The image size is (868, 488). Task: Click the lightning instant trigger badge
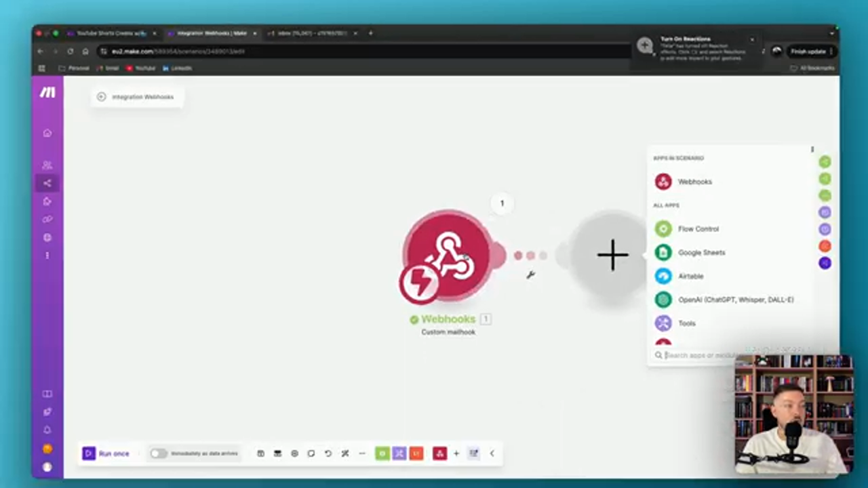pos(419,283)
